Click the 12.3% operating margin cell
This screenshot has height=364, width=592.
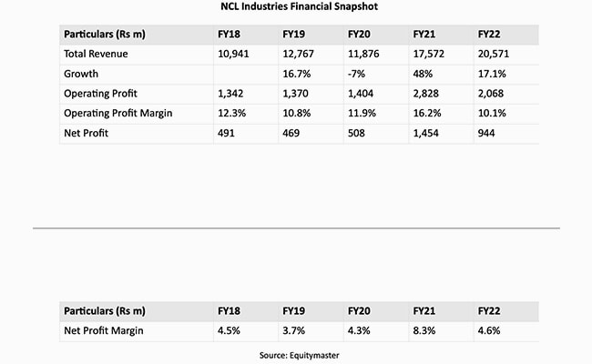click(231, 113)
